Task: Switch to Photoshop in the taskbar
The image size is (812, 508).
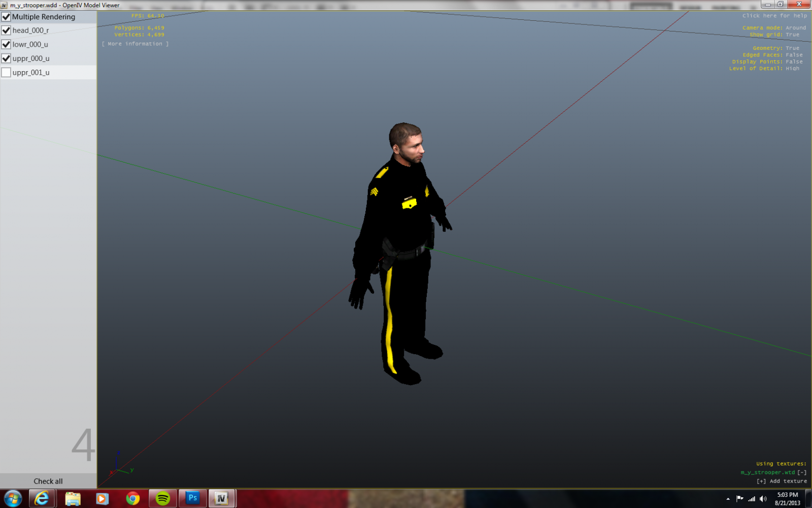Action: click(x=193, y=498)
